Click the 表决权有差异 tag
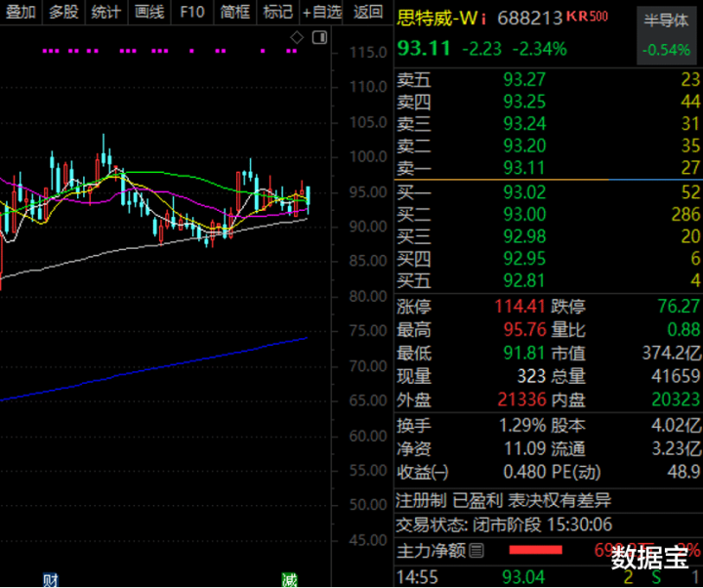This screenshot has height=588, width=703. point(559,500)
